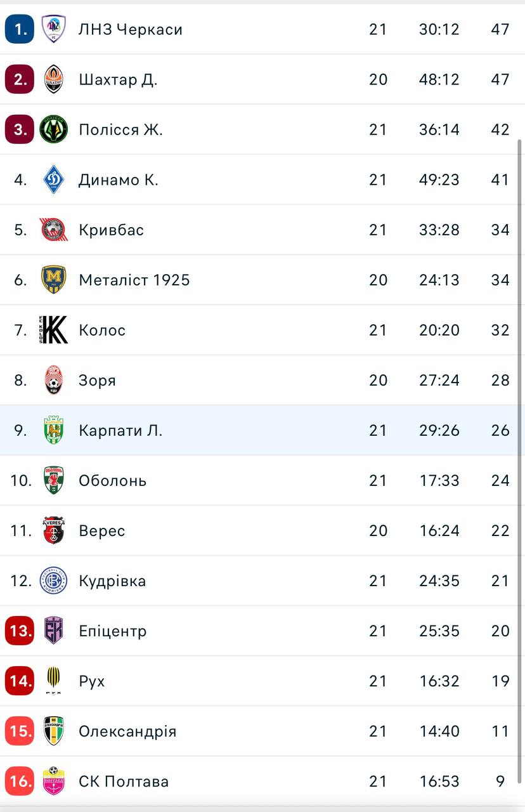Open the Zorya club emblem
The width and height of the screenshot is (525, 812).
pos(53,380)
